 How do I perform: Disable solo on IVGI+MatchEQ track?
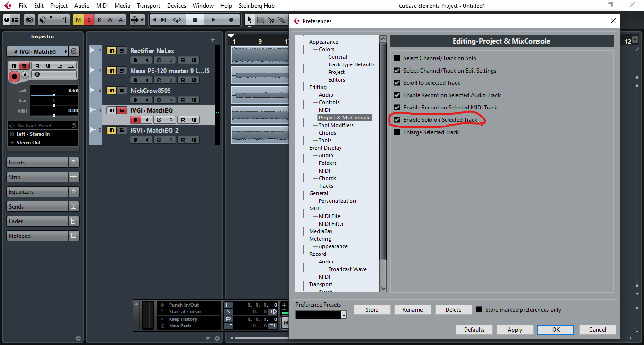pos(122,110)
